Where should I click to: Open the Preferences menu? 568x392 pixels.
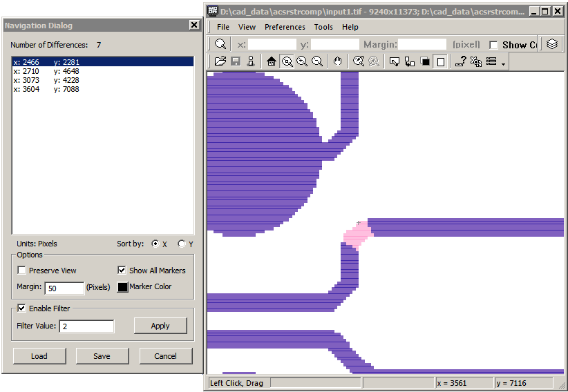point(285,27)
